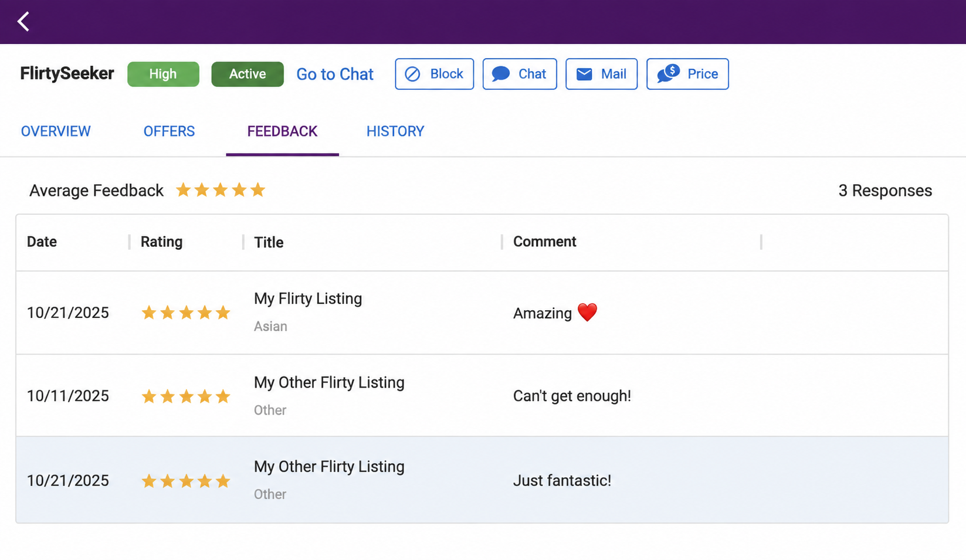The image size is (966, 560).
Task: Click the Asian category label
Action: [x=270, y=326]
